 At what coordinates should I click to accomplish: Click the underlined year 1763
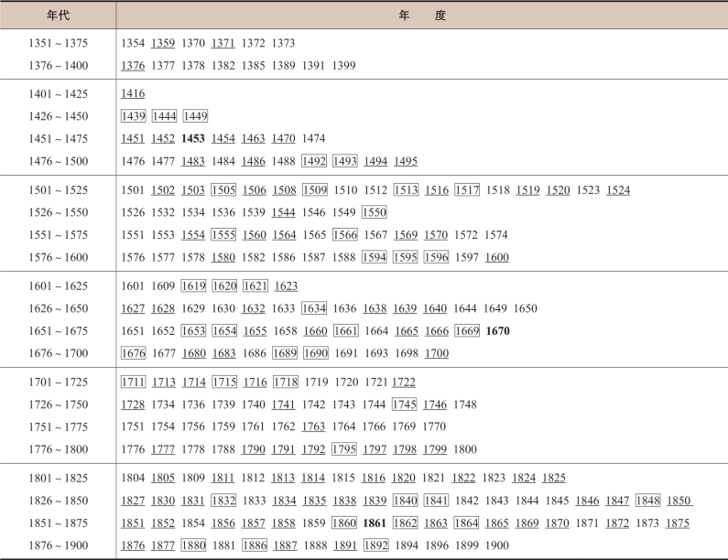coord(314,426)
